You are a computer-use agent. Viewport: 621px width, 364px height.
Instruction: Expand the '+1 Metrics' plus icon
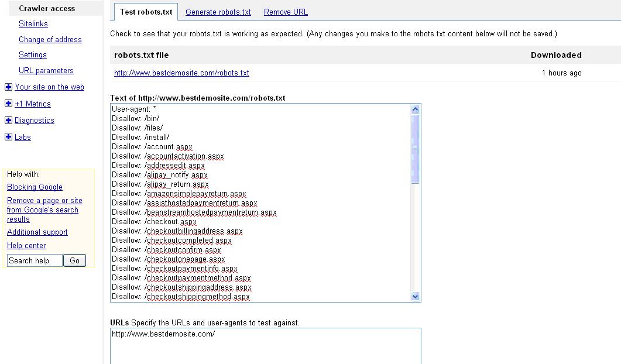[8, 104]
